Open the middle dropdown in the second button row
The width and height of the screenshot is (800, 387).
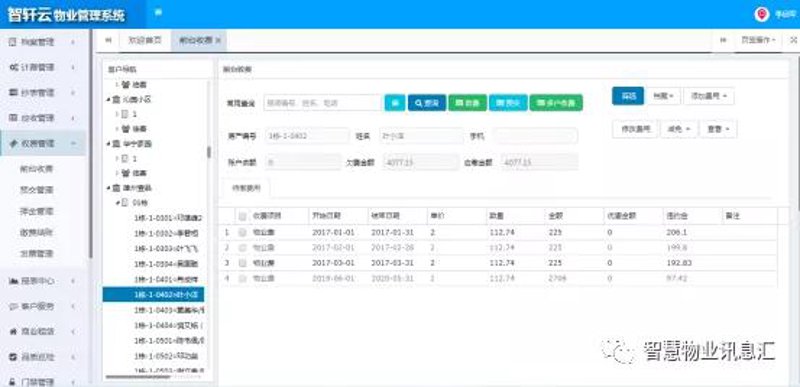(679, 130)
